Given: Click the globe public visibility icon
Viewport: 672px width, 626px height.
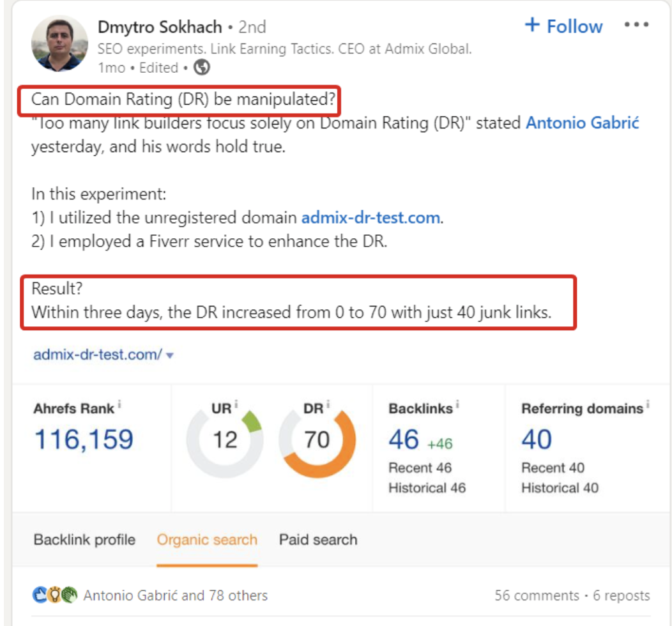Looking at the screenshot, I should pos(201,67).
